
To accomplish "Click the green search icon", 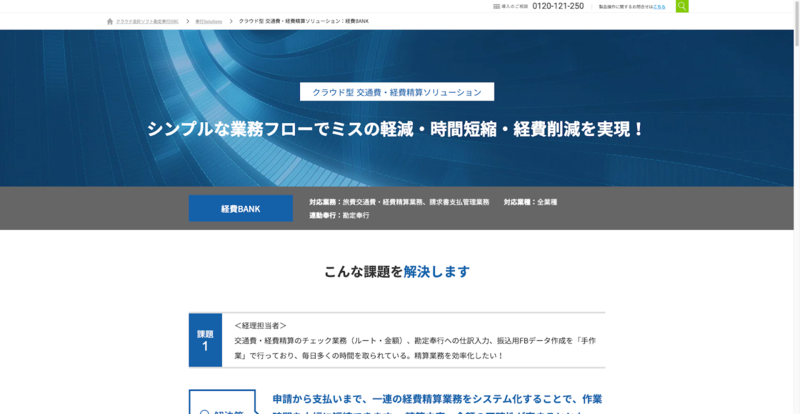I will click(682, 6).
